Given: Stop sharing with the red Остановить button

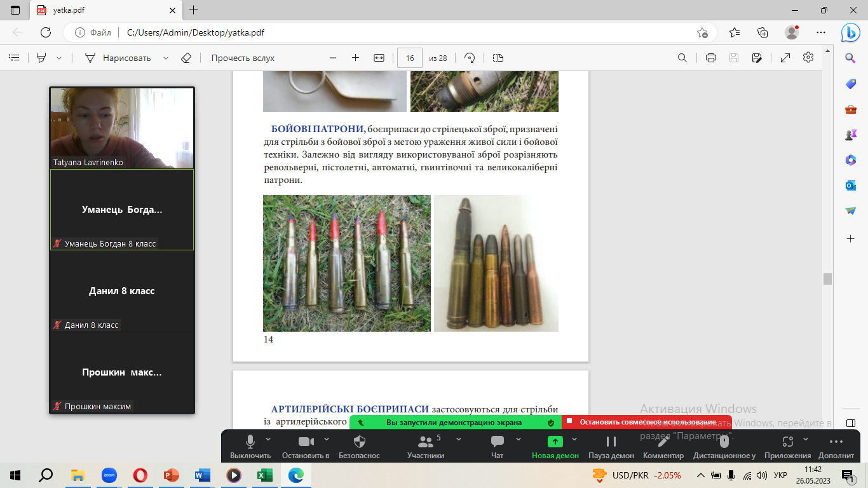Looking at the screenshot, I should (646, 422).
